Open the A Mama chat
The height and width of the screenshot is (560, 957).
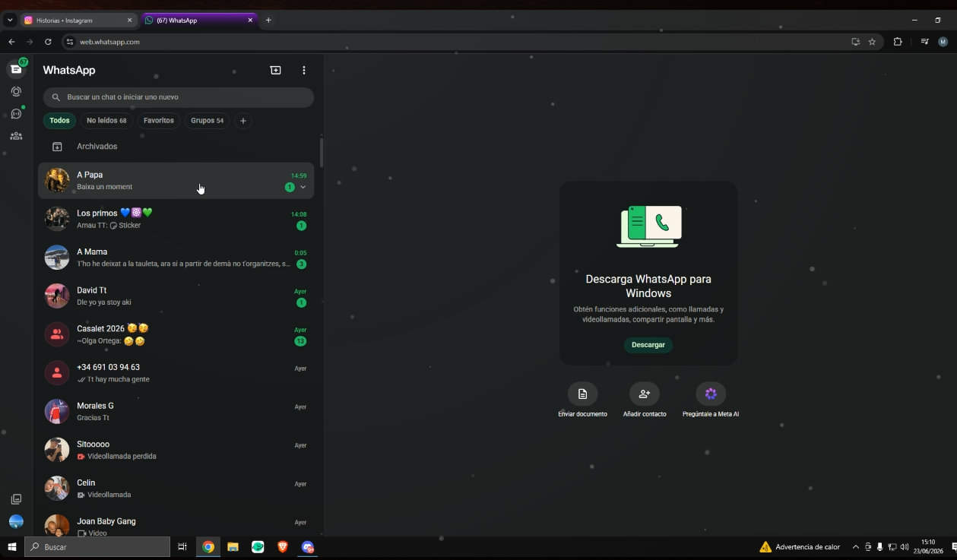coord(176,258)
